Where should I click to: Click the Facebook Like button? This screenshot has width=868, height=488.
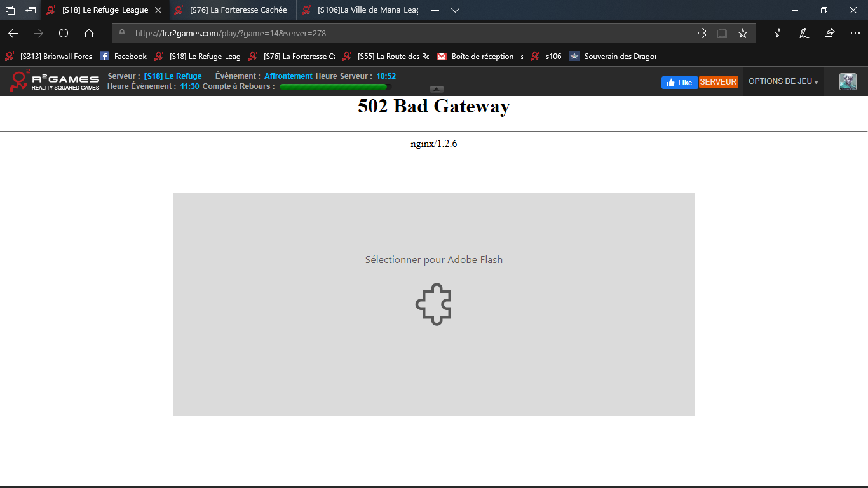pyautogui.click(x=679, y=83)
